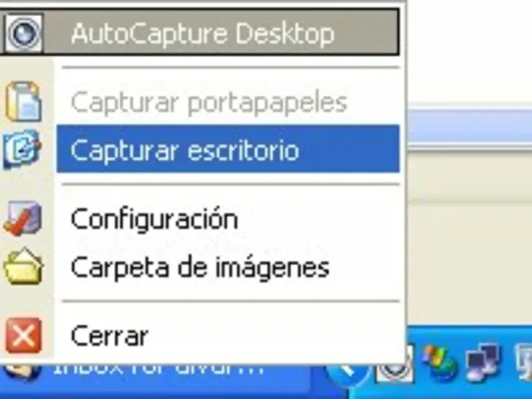Click the Capturar portapapeles clipboard icon
This screenshot has height=399, width=532.
point(24,101)
